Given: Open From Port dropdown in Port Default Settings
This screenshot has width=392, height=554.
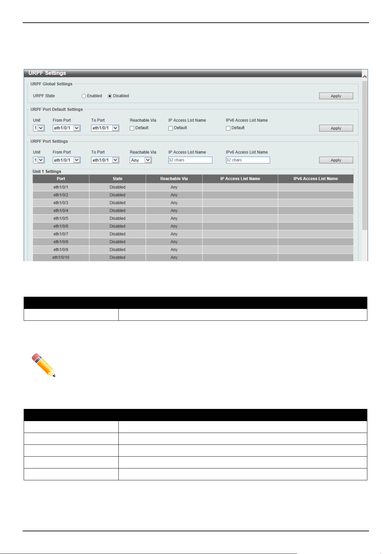Looking at the screenshot, I should 66,128.
